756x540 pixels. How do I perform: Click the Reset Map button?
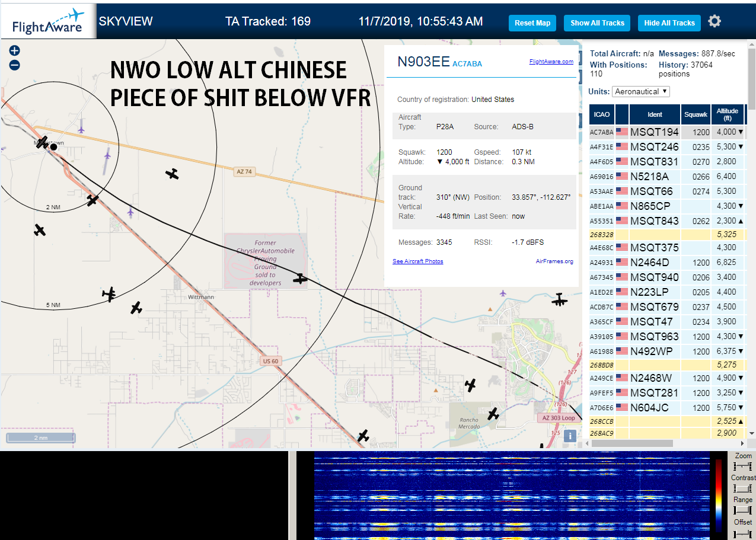[x=532, y=23]
